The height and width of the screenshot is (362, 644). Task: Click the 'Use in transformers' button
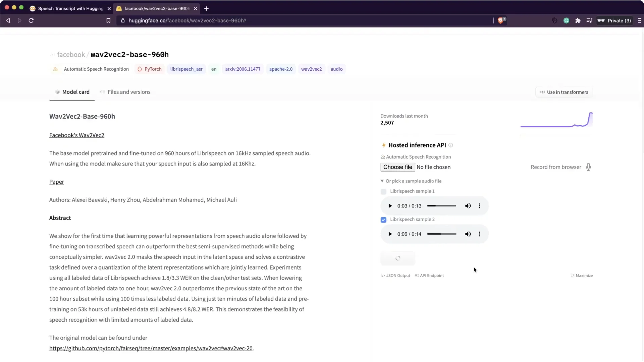(563, 92)
